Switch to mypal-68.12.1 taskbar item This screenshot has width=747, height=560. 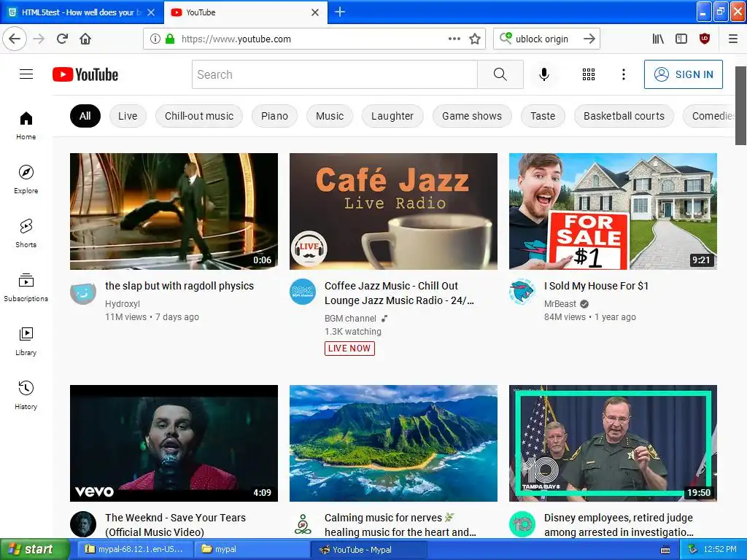(135, 550)
